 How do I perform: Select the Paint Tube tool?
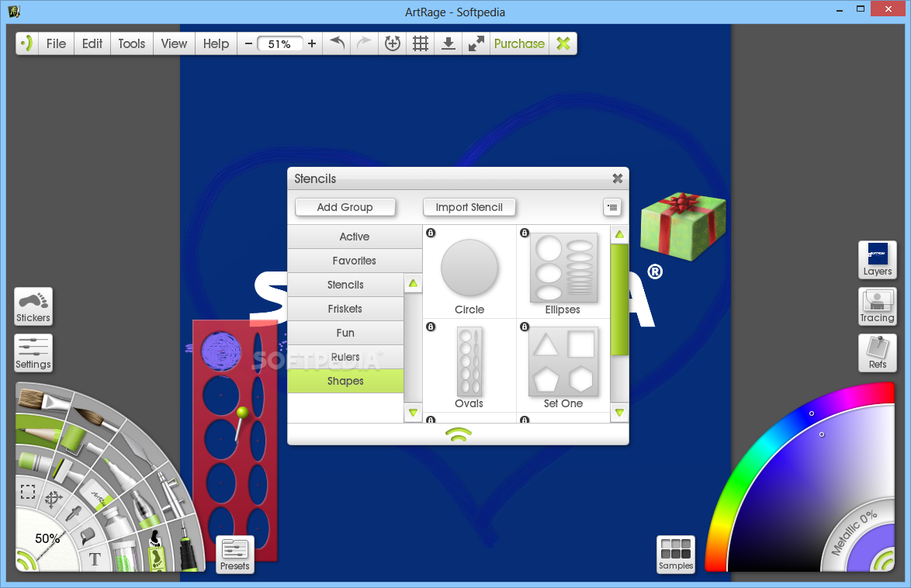pos(116,520)
